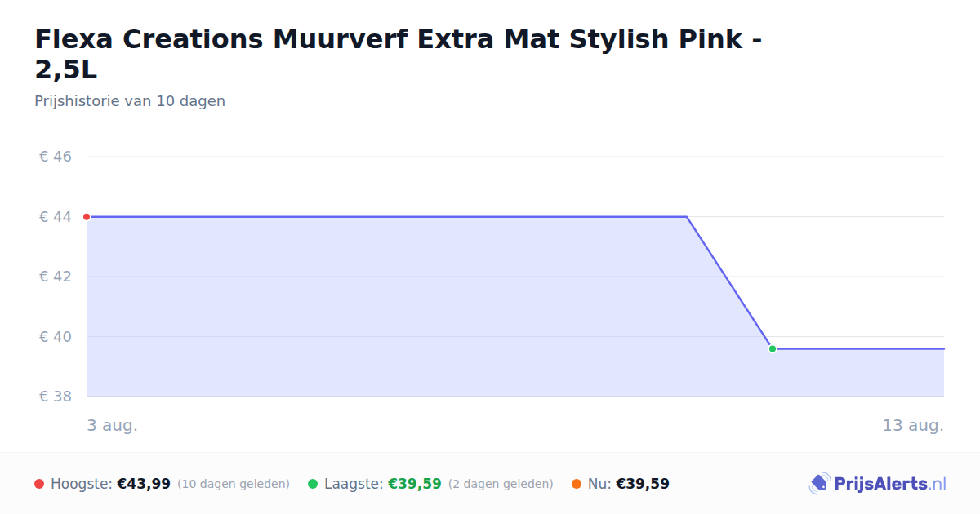Click the green Laagste legend dot
Image resolution: width=980 pixels, height=514 pixels.
[x=313, y=484]
